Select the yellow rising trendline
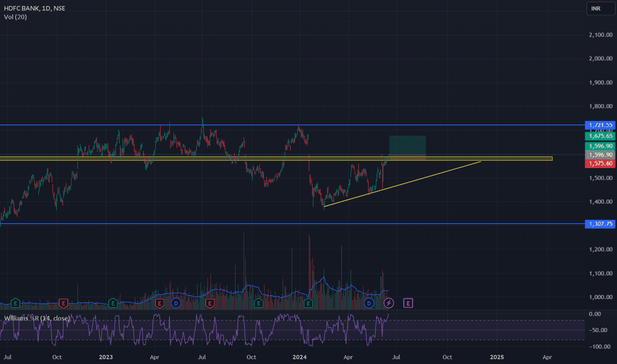 coord(402,184)
